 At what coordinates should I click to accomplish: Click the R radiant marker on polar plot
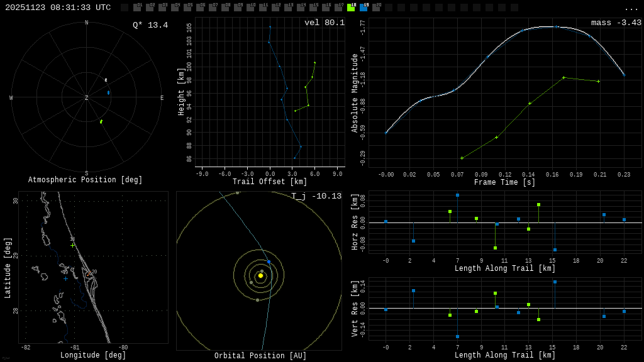click(106, 80)
